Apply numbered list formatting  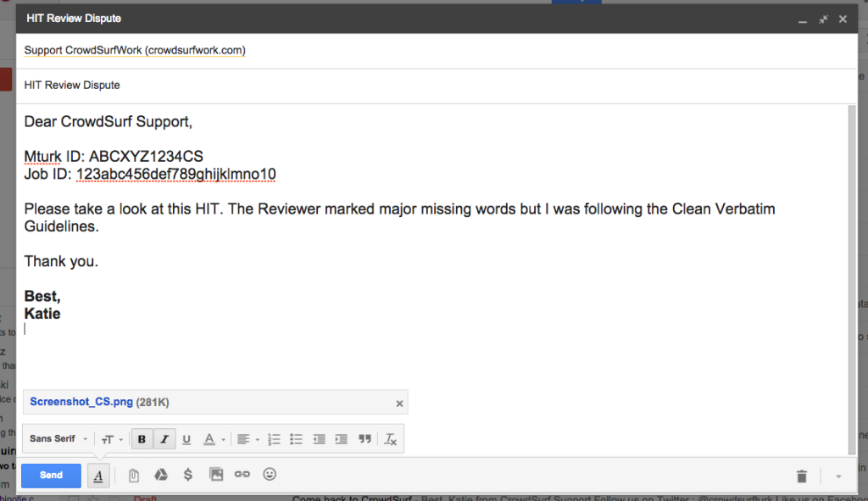pyautogui.click(x=274, y=439)
